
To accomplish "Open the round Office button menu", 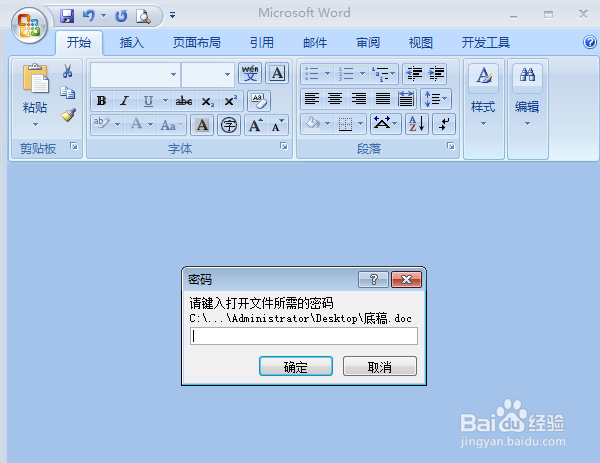I will (29, 25).
